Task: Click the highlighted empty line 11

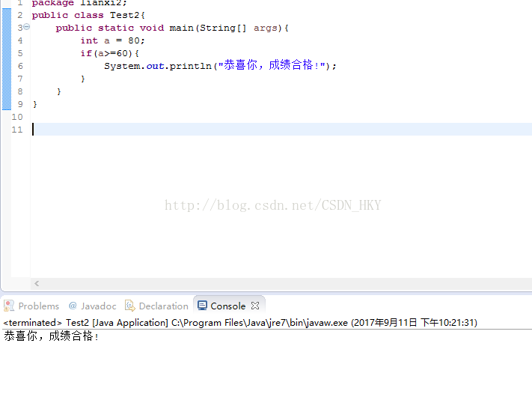Action: tap(281, 130)
